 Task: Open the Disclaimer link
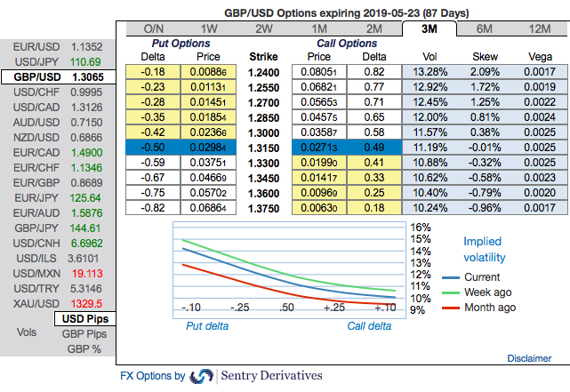tap(529, 358)
